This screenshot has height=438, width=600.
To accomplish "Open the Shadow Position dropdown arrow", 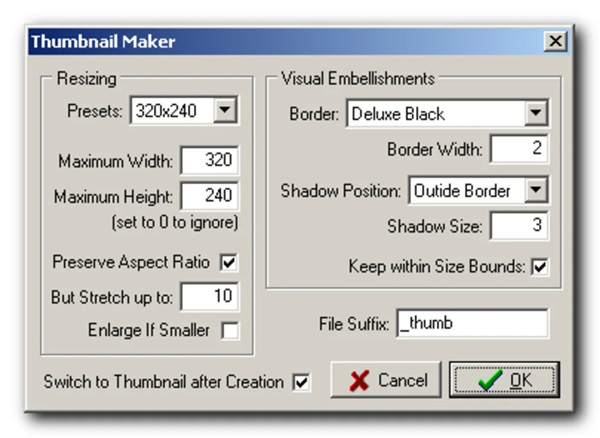I will tap(536, 189).
